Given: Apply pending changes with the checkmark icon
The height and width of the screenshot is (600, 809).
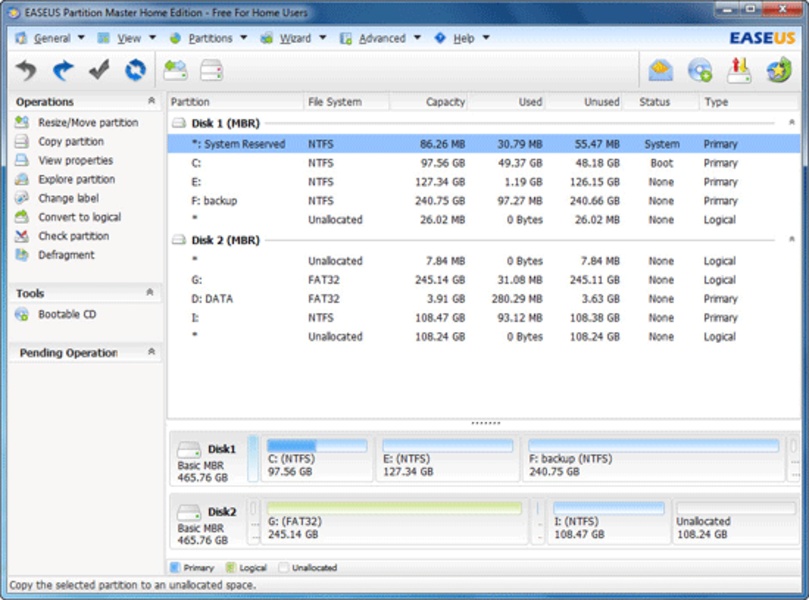Looking at the screenshot, I should pyautogui.click(x=99, y=70).
